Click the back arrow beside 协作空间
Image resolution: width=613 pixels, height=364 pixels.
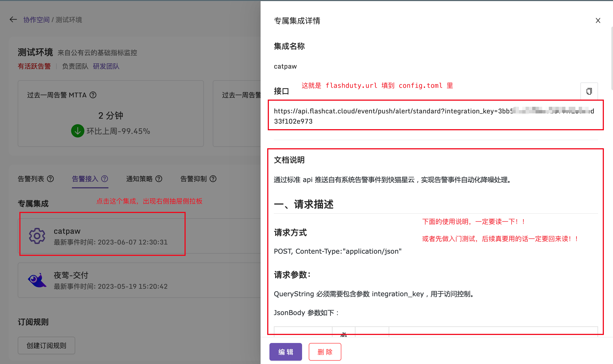(13, 19)
